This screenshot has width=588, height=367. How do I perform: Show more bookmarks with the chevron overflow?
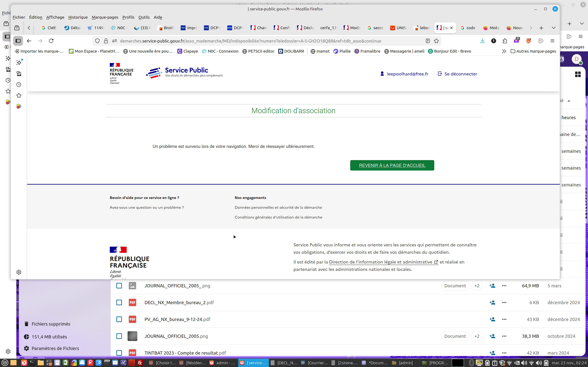(504, 51)
